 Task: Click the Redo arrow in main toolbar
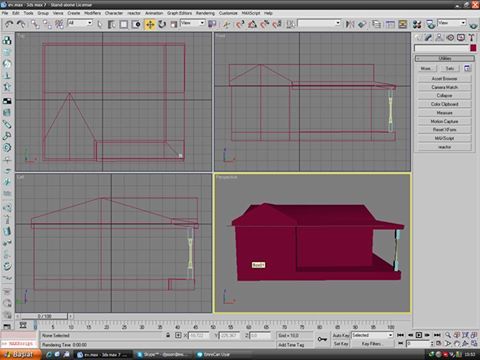[21, 24]
